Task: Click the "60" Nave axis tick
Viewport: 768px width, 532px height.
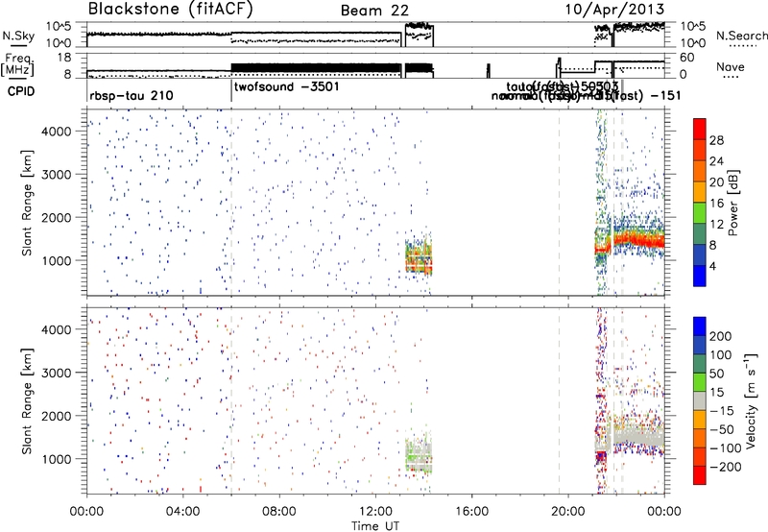Action: [x=687, y=58]
